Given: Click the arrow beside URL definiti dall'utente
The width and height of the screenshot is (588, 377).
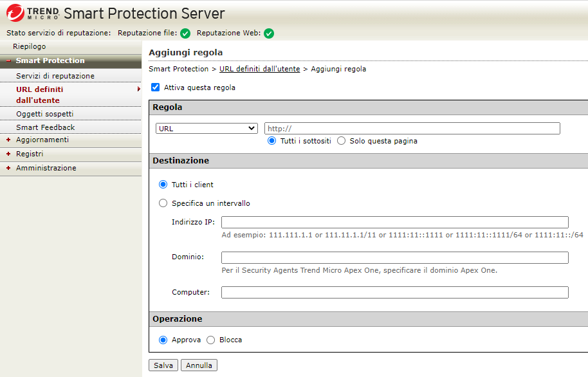Looking at the screenshot, I should pos(138,89).
